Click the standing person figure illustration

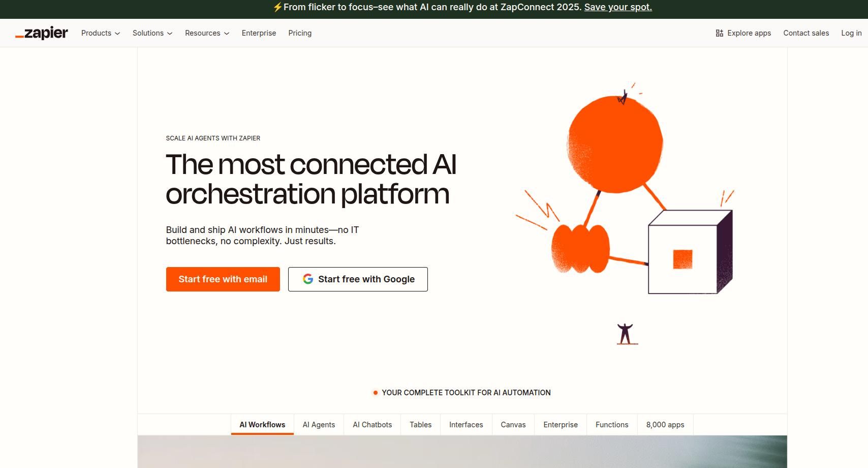coord(626,334)
